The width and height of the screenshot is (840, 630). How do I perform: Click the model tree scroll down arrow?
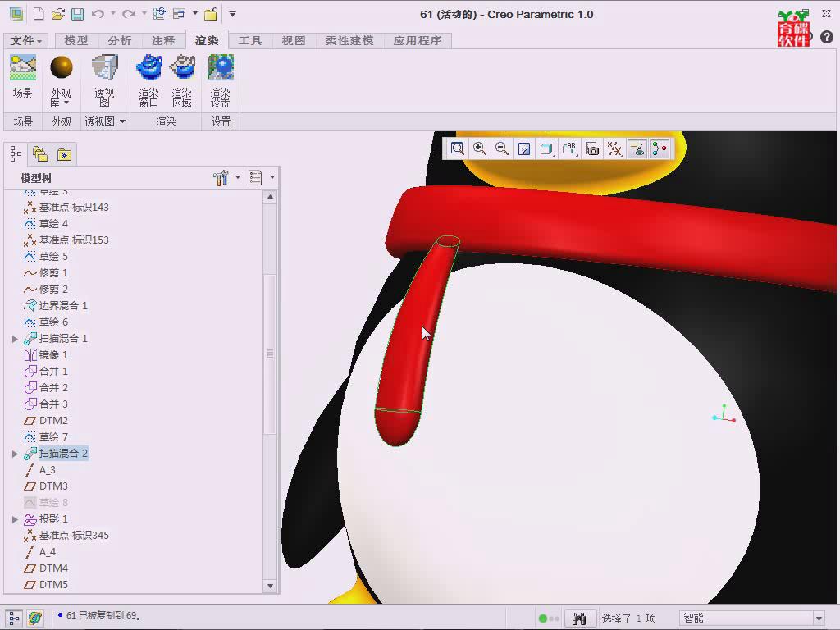270,586
